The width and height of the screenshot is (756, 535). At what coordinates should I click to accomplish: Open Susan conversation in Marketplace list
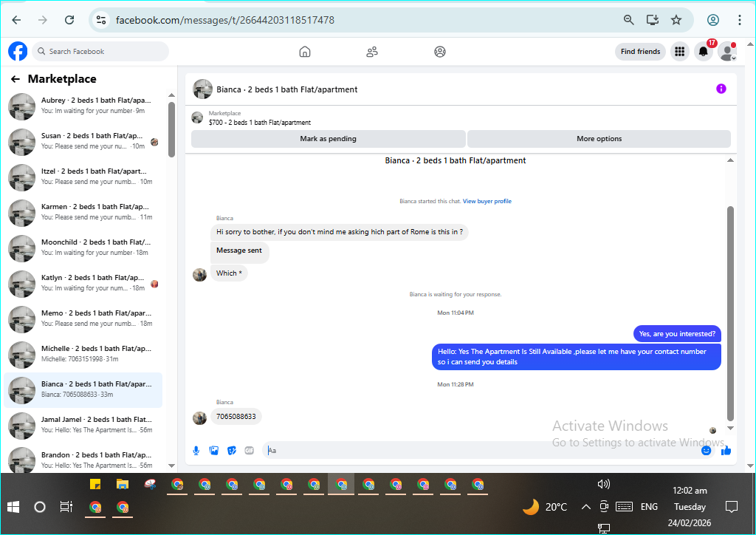(x=83, y=141)
